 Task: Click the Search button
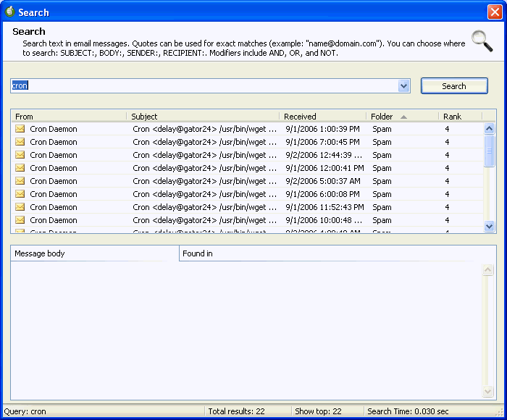454,86
